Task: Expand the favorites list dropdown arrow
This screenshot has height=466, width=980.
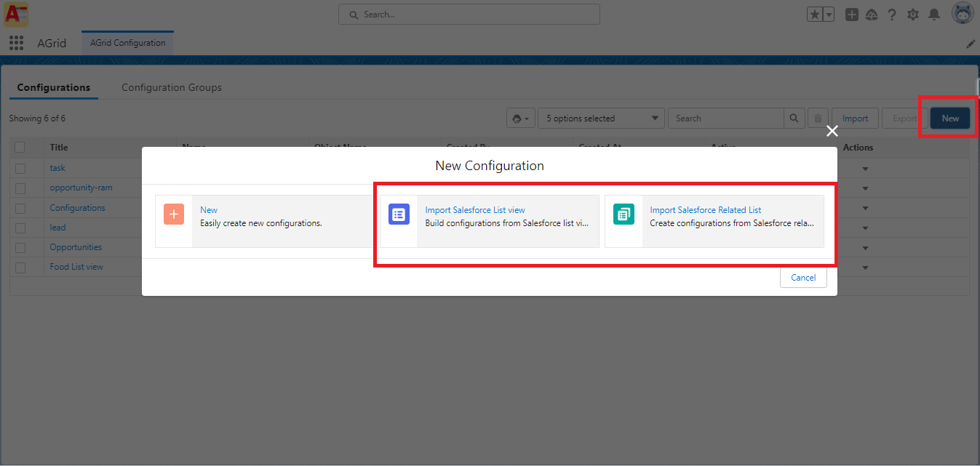Action: (828, 15)
